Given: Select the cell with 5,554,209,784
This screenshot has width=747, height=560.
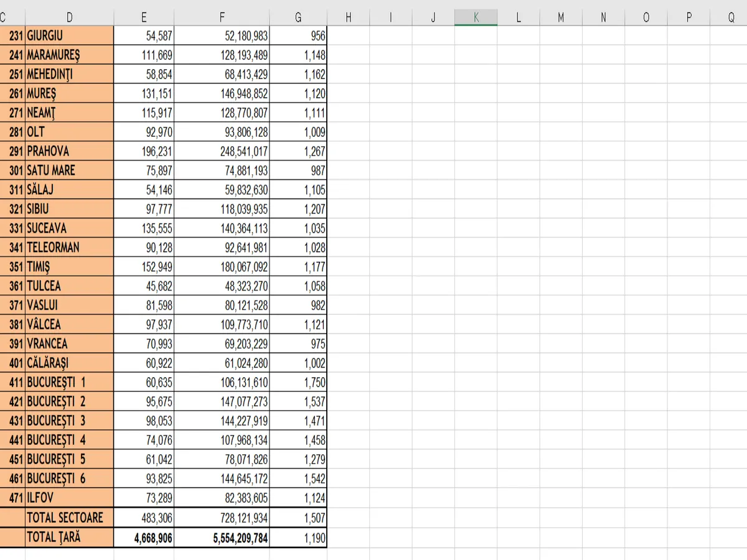Looking at the screenshot, I should coord(222,538).
